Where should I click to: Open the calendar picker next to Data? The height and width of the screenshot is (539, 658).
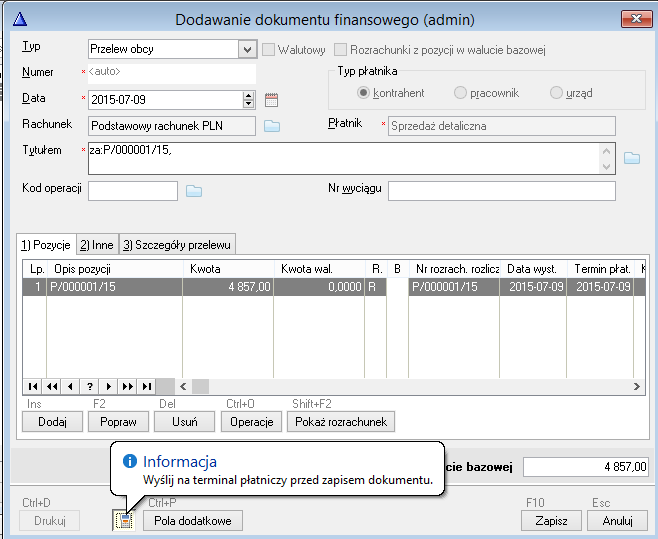click(270, 99)
